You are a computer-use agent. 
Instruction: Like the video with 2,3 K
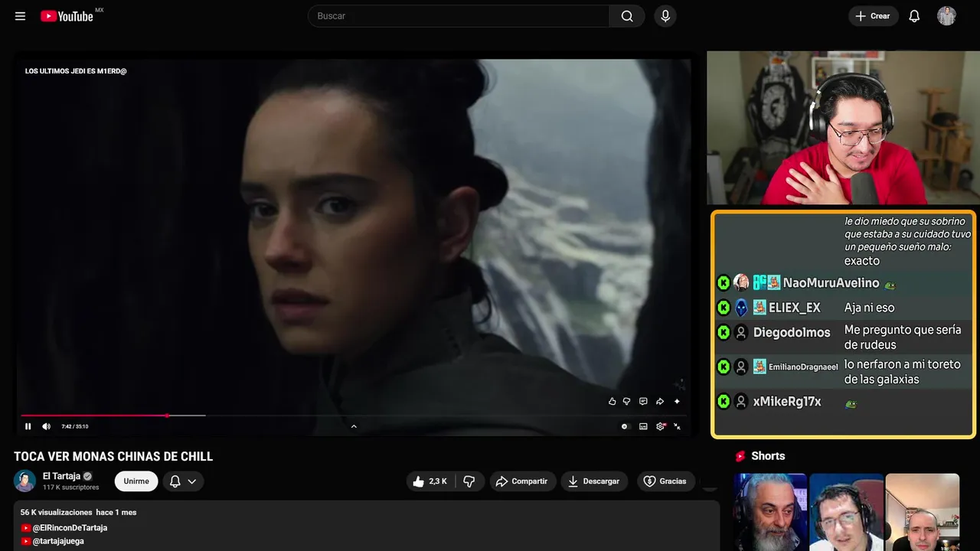pos(431,481)
